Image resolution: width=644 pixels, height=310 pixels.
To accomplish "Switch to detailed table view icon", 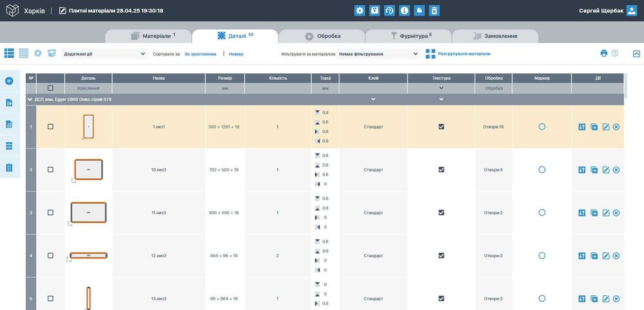I will (9, 53).
